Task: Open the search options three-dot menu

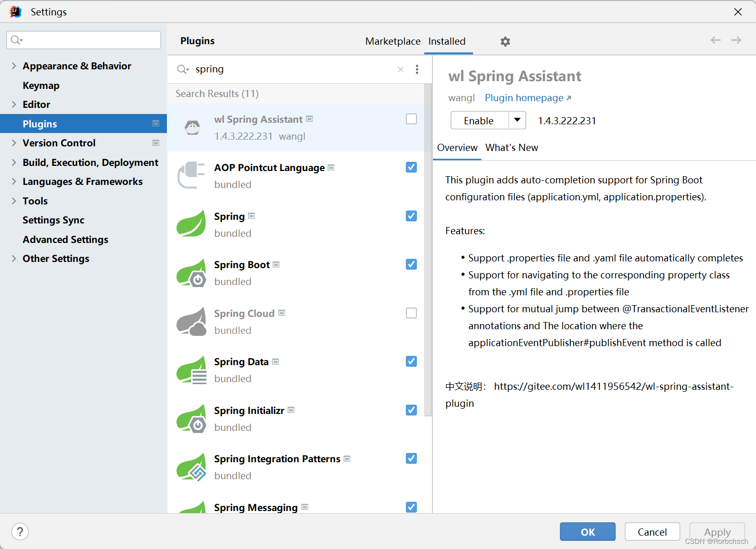Action: tap(417, 69)
